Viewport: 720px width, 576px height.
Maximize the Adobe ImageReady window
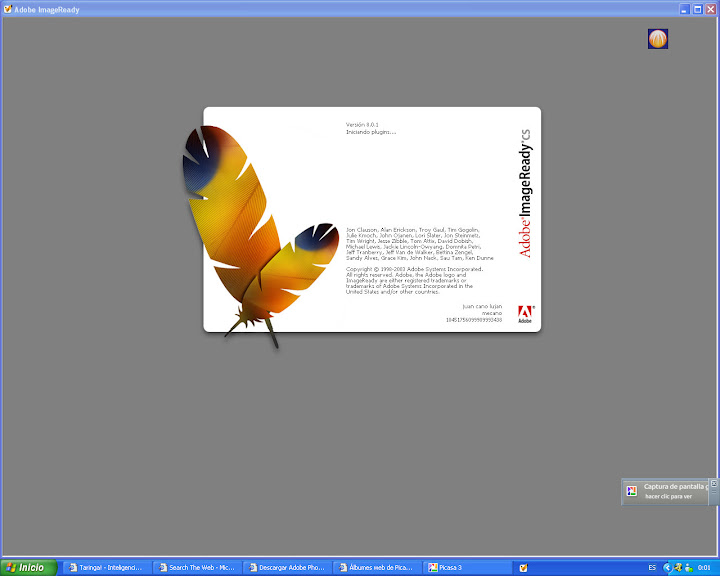[x=698, y=9]
